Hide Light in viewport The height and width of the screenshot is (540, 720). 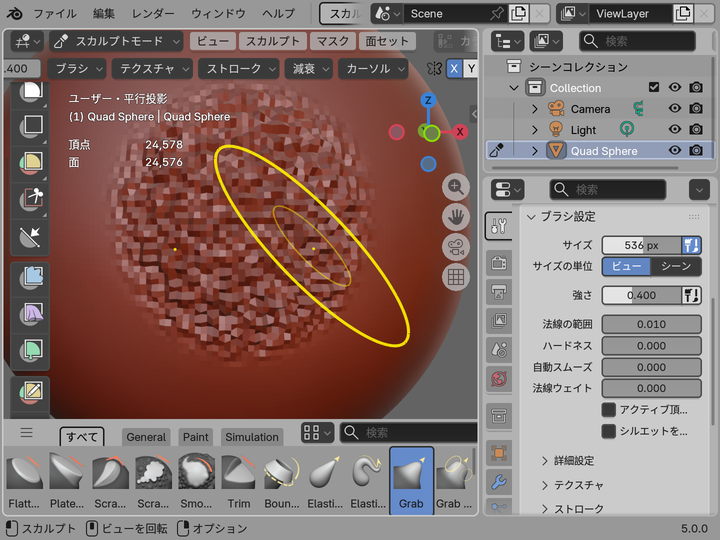(x=675, y=129)
